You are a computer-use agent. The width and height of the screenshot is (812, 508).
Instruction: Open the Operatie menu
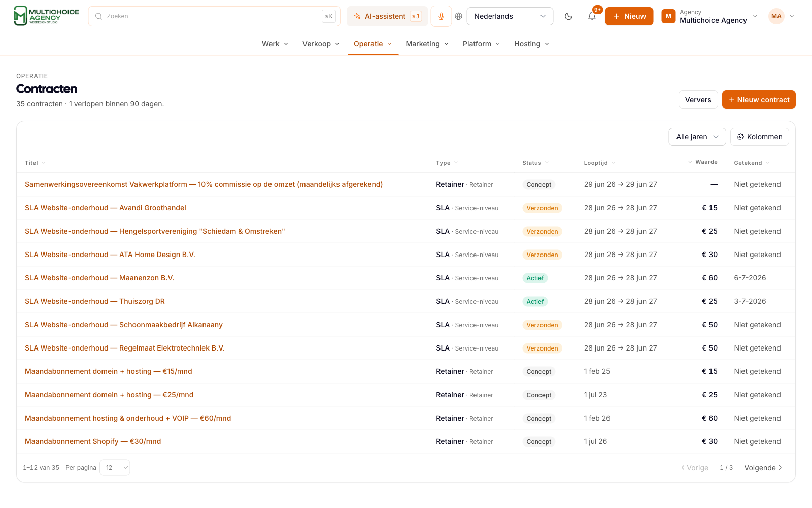tap(373, 44)
